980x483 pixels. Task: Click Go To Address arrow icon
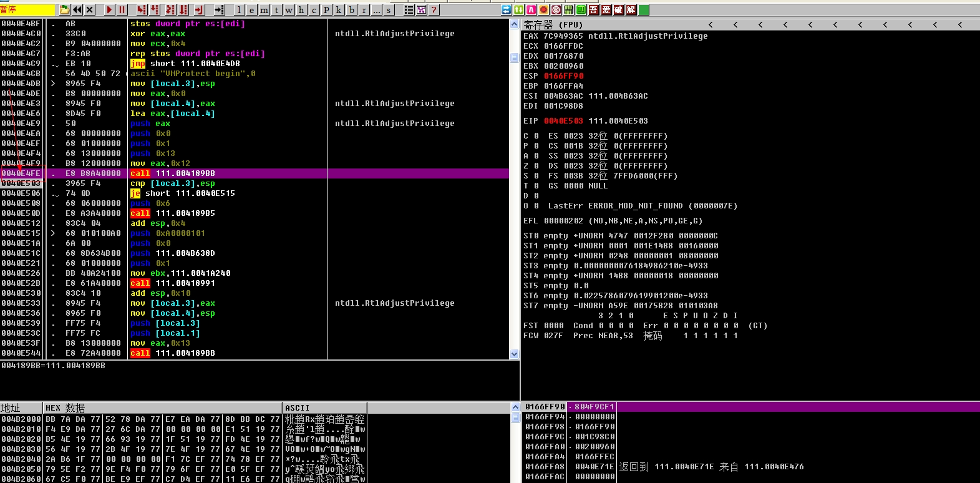pyautogui.click(x=219, y=10)
